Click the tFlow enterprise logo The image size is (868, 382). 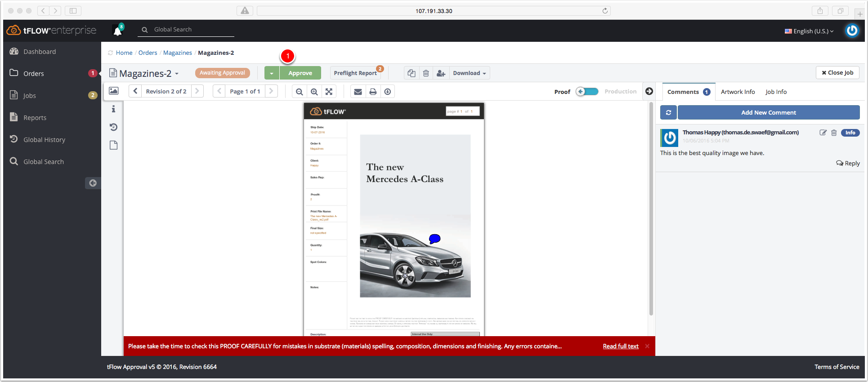point(51,31)
